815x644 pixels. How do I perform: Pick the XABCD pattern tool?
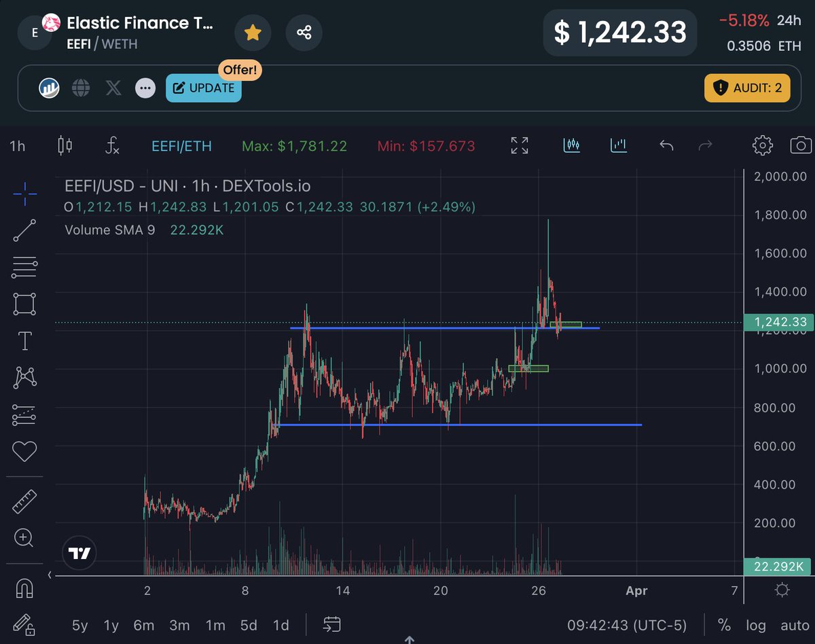click(24, 377)
